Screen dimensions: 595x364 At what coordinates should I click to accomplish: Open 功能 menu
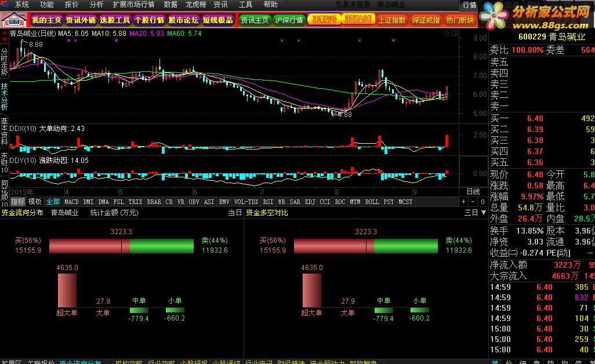pos(46,5)
